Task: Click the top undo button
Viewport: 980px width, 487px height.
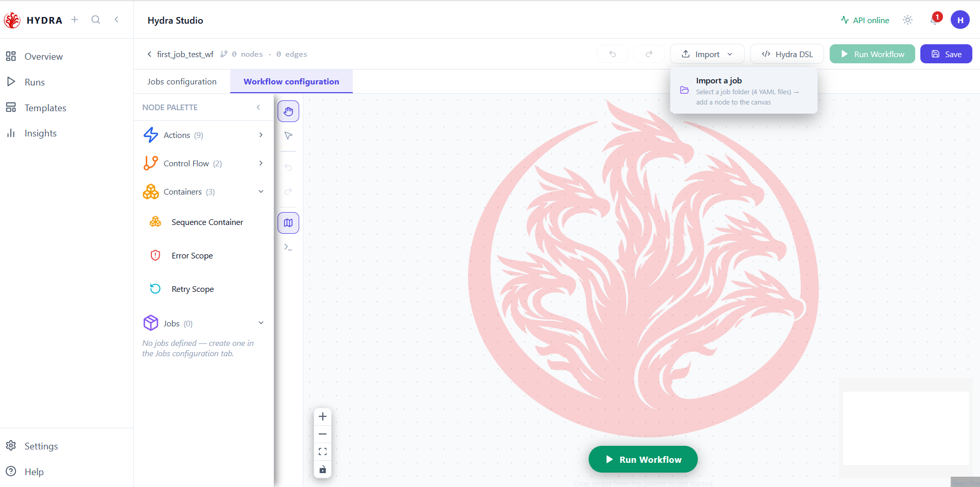Action: click(613, 54)
